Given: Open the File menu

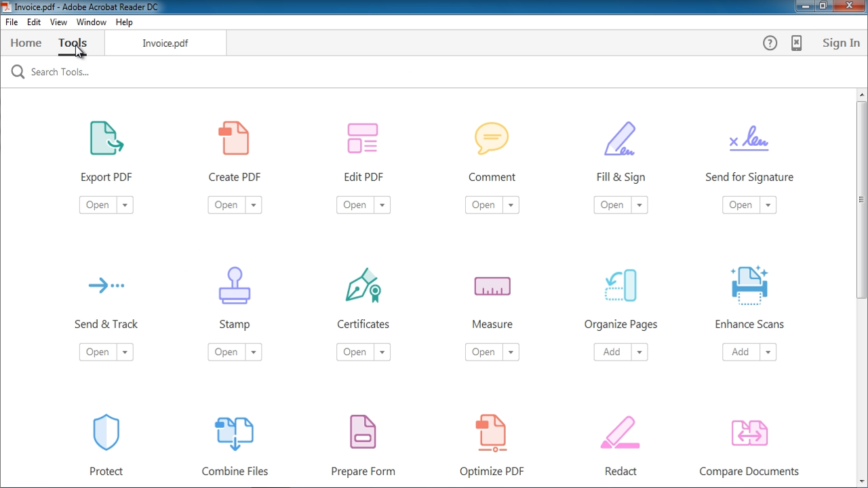Looking at the screenshot, I should (12, 22).
